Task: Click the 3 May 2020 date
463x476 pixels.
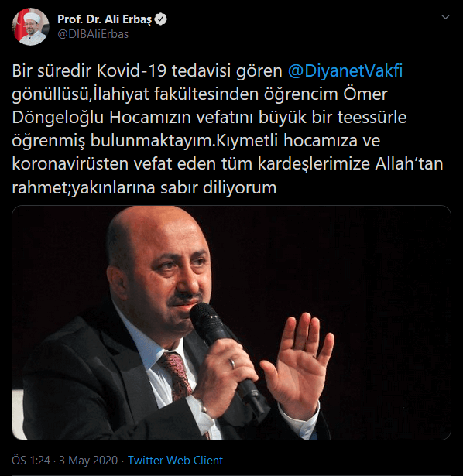Action: click(88, 461)
